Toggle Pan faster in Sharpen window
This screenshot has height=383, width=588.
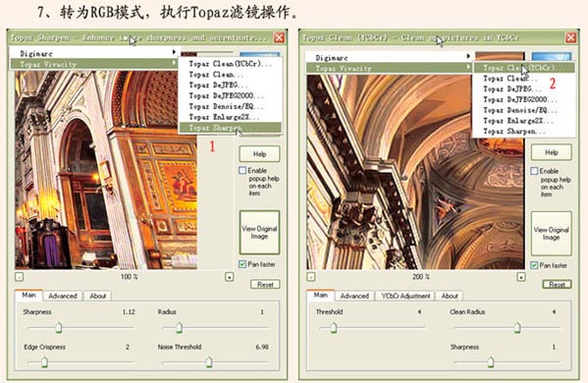242,264
